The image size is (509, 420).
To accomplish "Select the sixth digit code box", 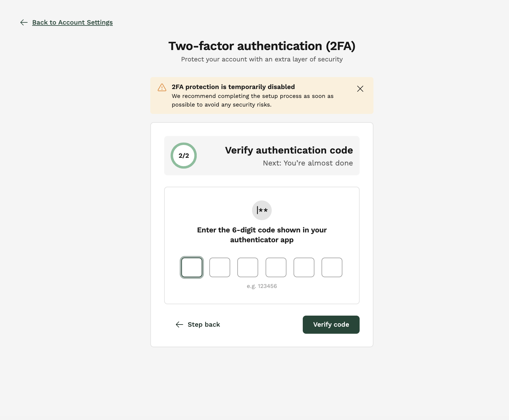I will click(332, 267).
